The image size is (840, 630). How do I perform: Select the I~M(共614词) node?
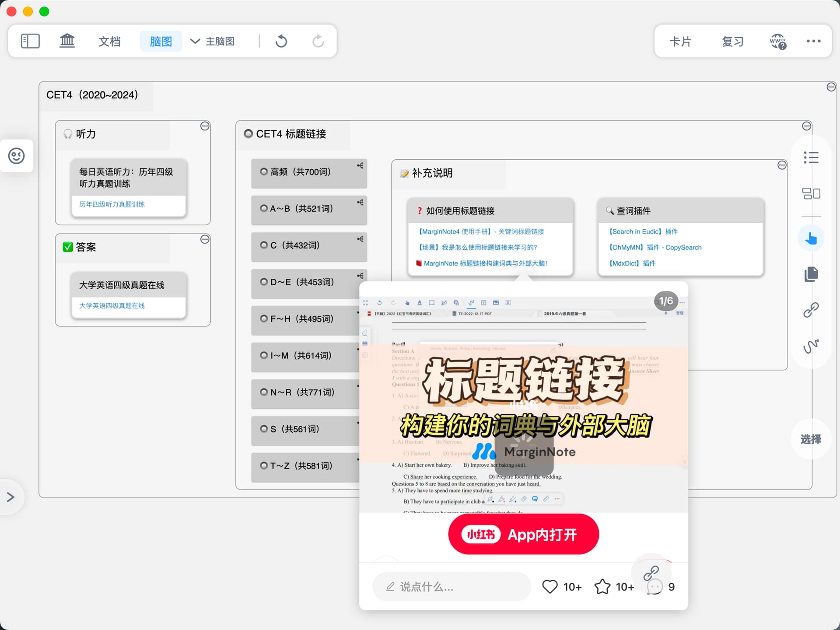pyautogui.click(x=305, y=357)
